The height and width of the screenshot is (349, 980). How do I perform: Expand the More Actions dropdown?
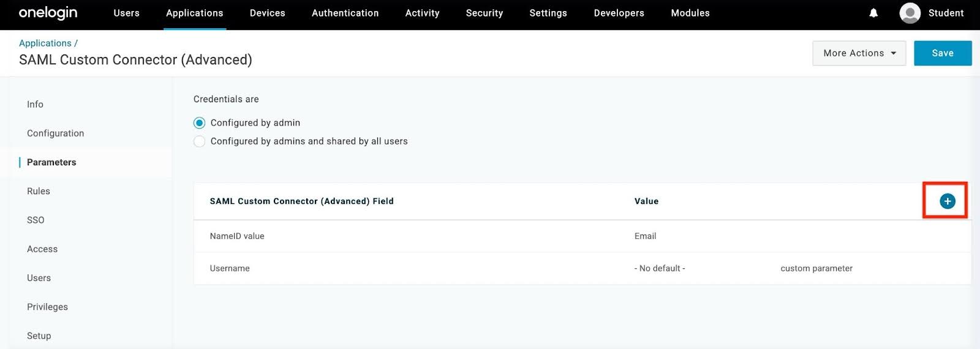[859, 53]
